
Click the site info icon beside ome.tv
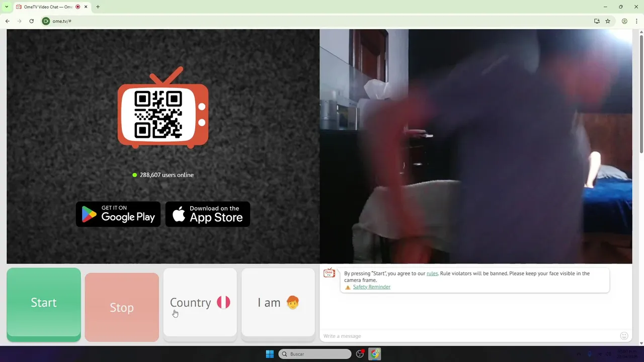(46, 21)
